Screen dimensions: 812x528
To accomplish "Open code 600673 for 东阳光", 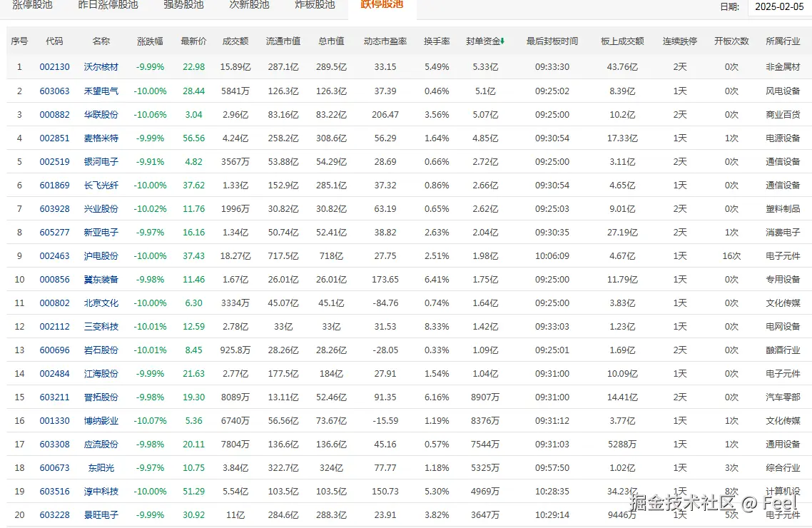I will (x=55, y=467).
